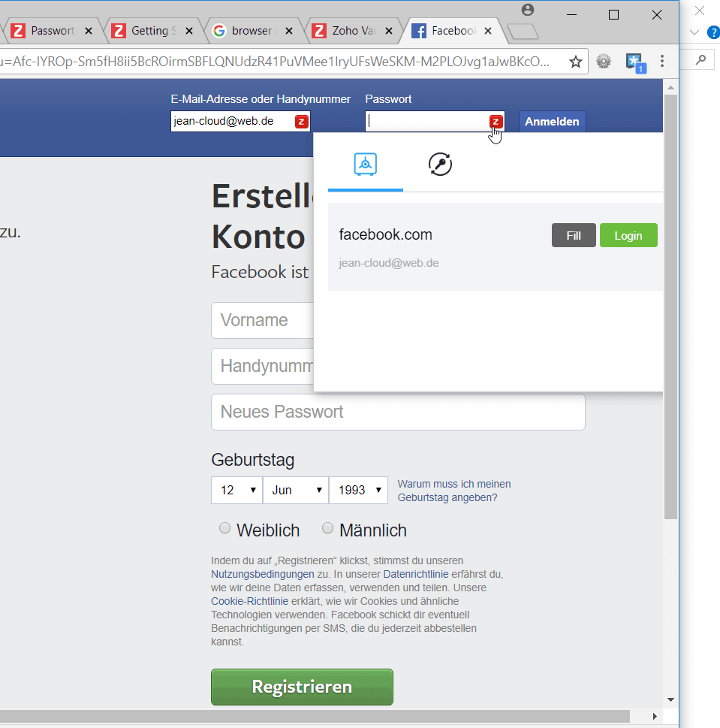Close the Facebook tab
Viewport: 720px width, 728px height.
pyautogui.click(x=487, y=31)
